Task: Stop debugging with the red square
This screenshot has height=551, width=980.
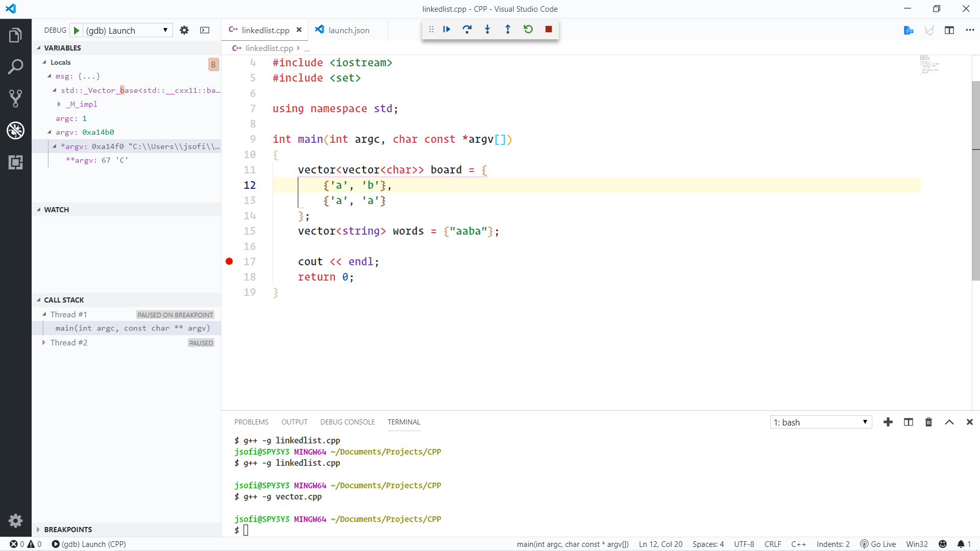Action: click(549, 30)
